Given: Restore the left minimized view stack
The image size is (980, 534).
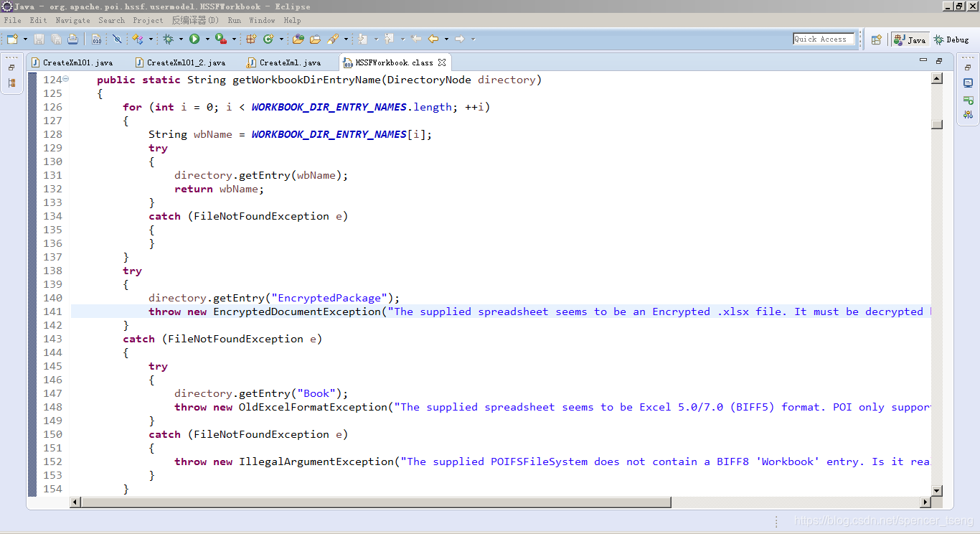Looking at the screenshot, I should (12, 67).
